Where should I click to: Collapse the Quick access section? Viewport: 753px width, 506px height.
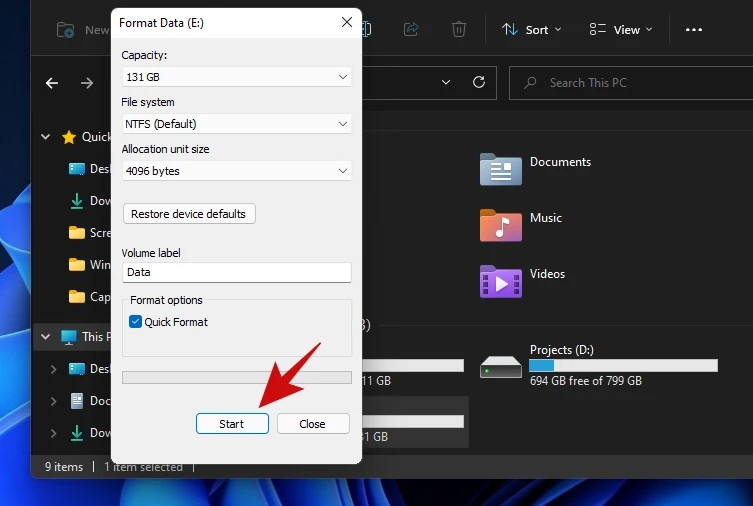pyautogui.click(x=46, y=137)
